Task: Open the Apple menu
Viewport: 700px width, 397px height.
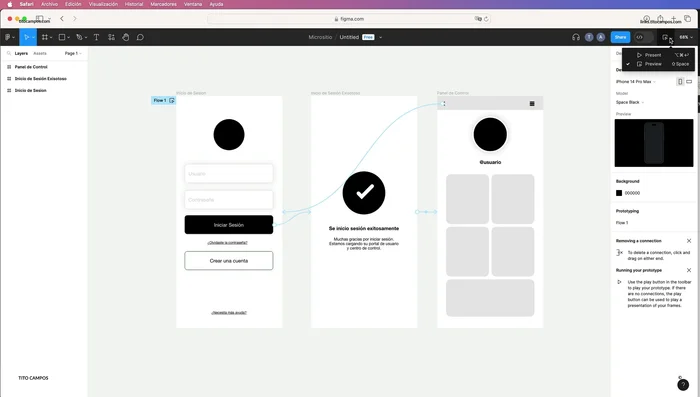Action: [x=9, y=4]
